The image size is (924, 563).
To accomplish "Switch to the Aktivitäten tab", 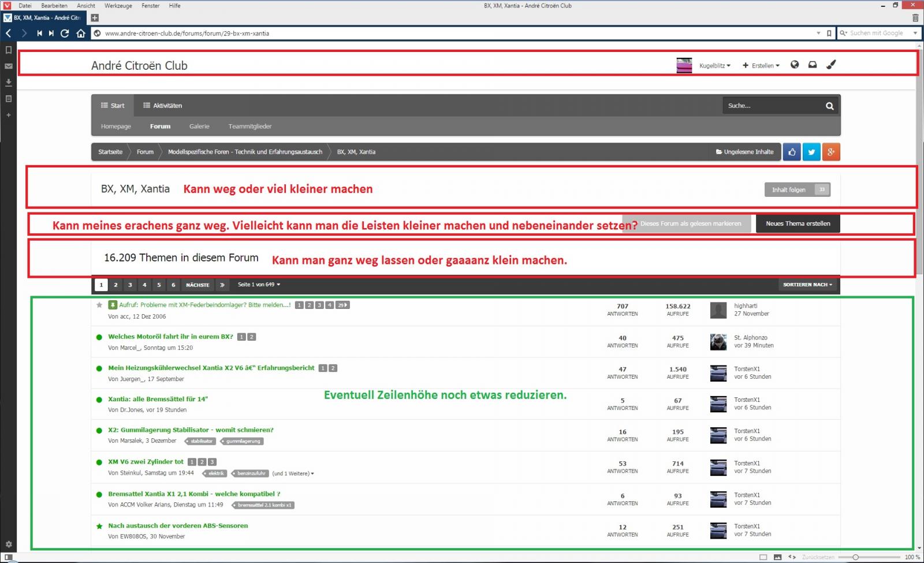I will (162, 106).
